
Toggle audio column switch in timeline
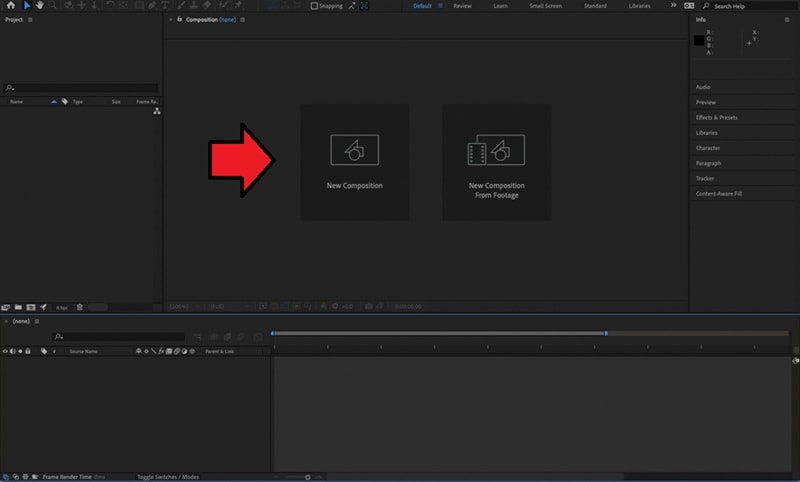pos(13,351)
